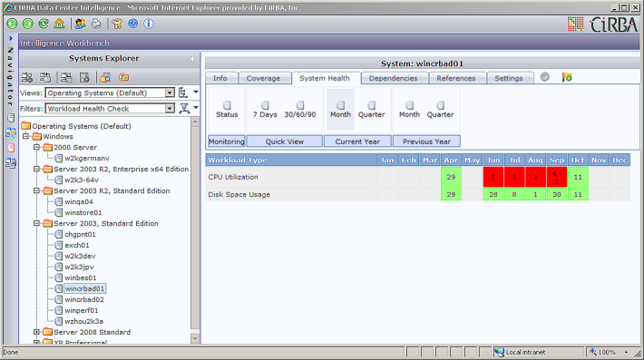Click the green Back arrow icon

pyautogui.click(x=12, y=24)
